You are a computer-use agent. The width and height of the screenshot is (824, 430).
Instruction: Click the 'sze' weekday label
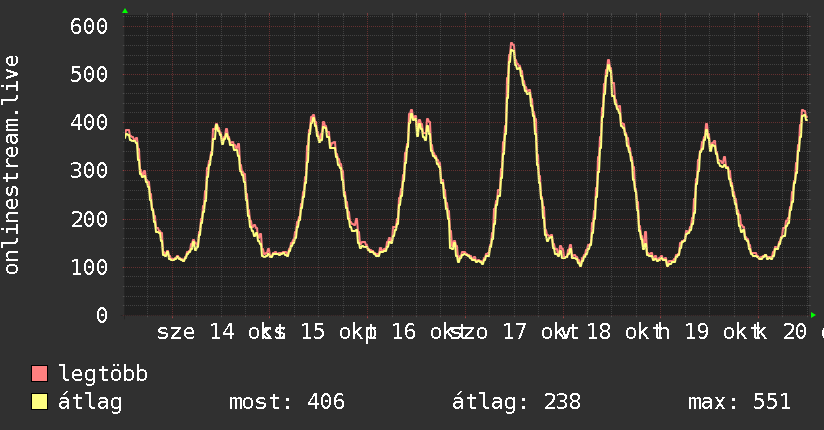click(176, 333)
